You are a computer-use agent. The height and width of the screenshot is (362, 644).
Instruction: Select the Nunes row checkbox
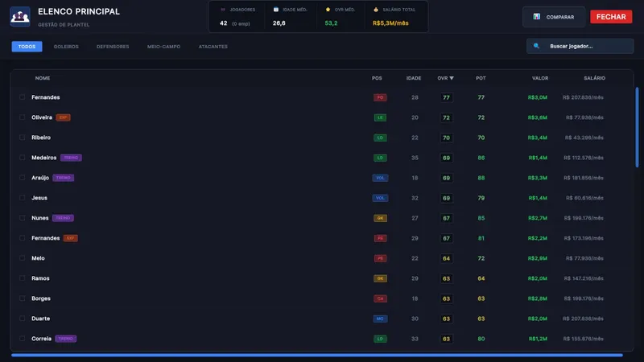pyautogui.click(x=23, y=218)
